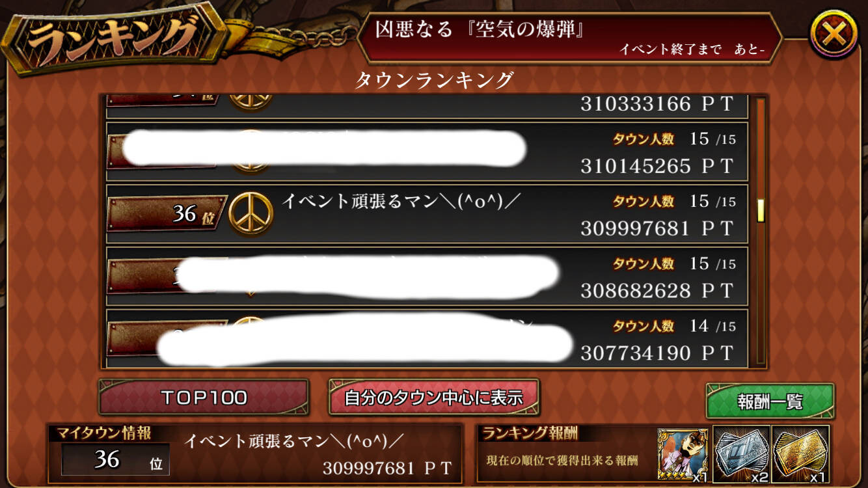Click the マイタウン情報 rank 36位 box
Screen dimensions: 868x488
[x=115, y=459]
